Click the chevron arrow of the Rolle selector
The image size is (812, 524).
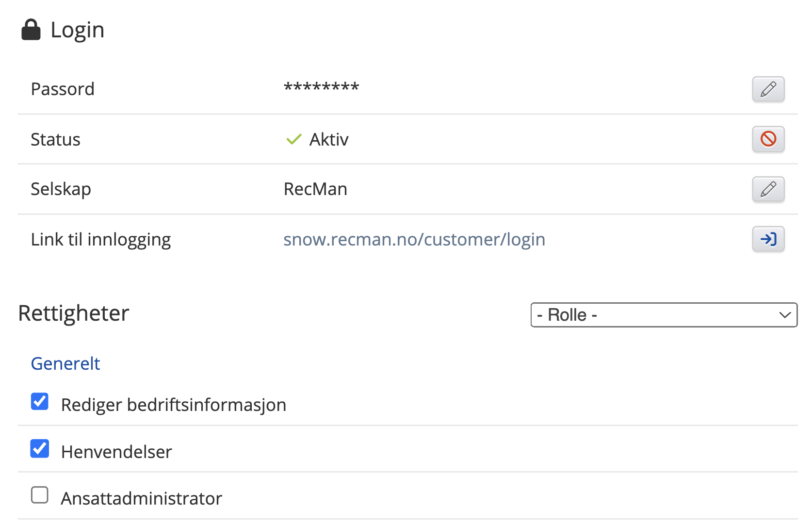784,315
